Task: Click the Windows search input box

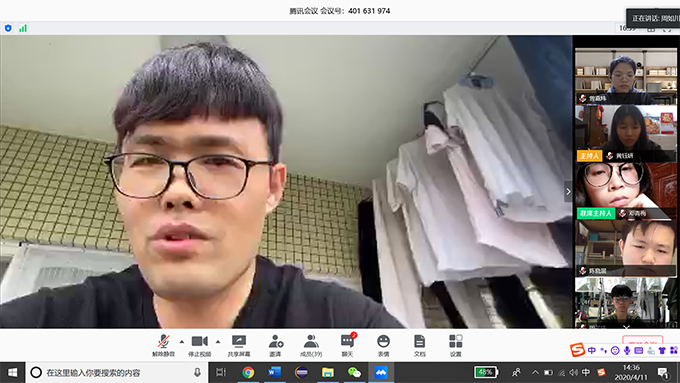Action: click(x=118, y=373)
